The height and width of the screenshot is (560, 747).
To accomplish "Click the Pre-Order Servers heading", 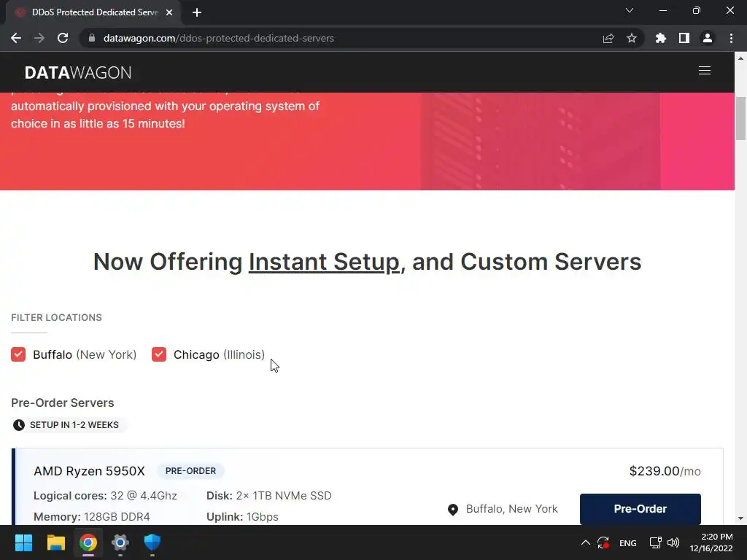I will point(63,402).
